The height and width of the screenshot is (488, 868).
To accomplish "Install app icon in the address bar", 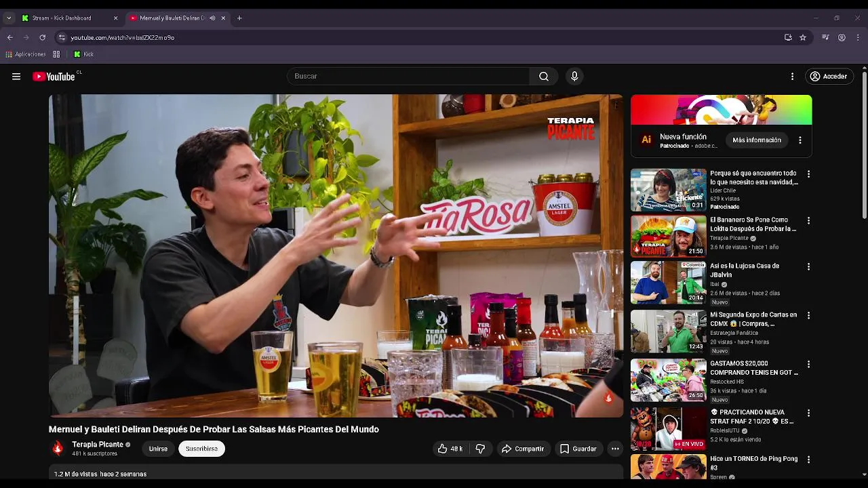I will point(788,38).
